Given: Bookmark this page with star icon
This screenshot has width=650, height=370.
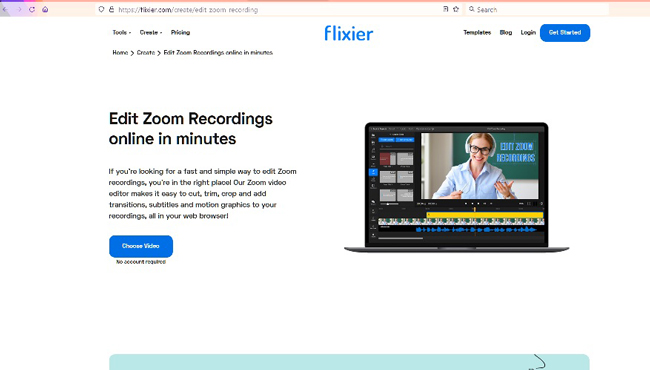Looking at the screenshot, I should [456, 9].
